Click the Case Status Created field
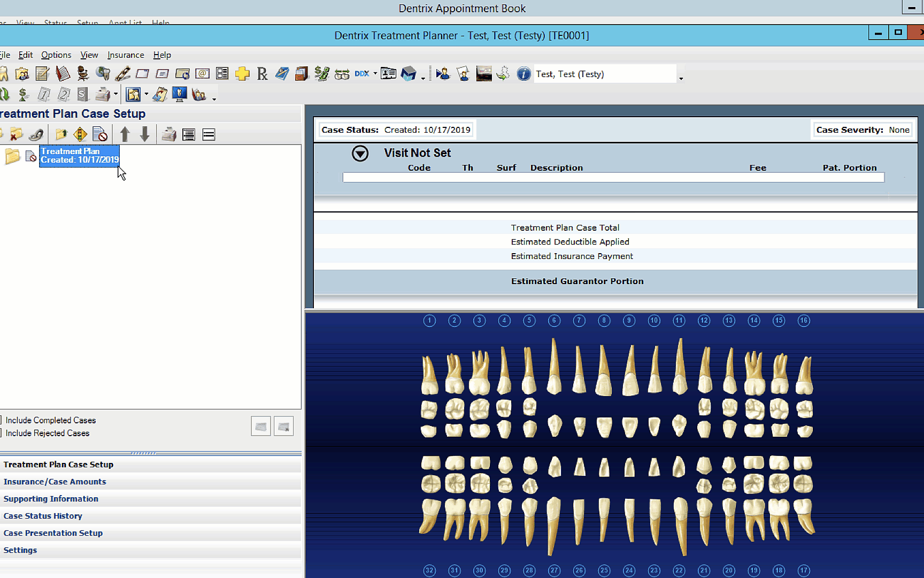Image resolution: width=924 pixels, height=578 pixels. [396, 130]
